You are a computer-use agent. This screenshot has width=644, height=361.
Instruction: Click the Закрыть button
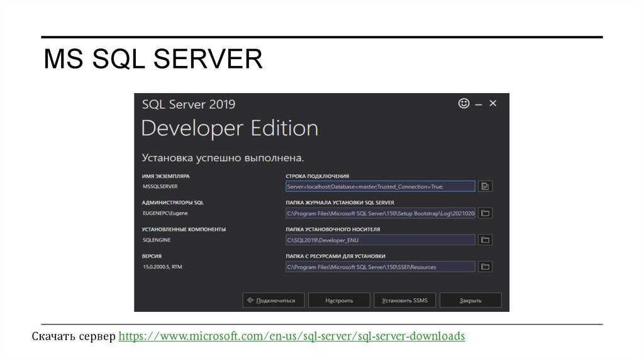[470, 301]
